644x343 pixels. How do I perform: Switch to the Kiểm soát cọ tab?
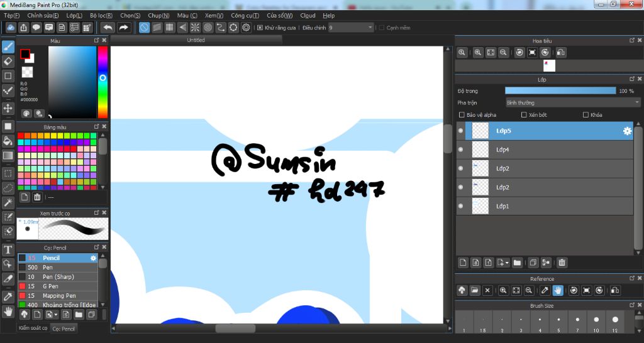[33, 328]
